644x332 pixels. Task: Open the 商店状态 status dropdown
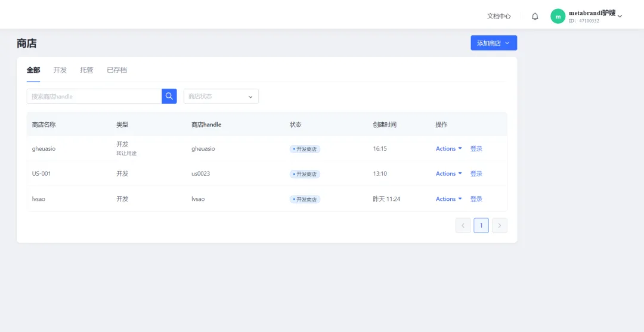pyautogui.click(x=221, y=96)
